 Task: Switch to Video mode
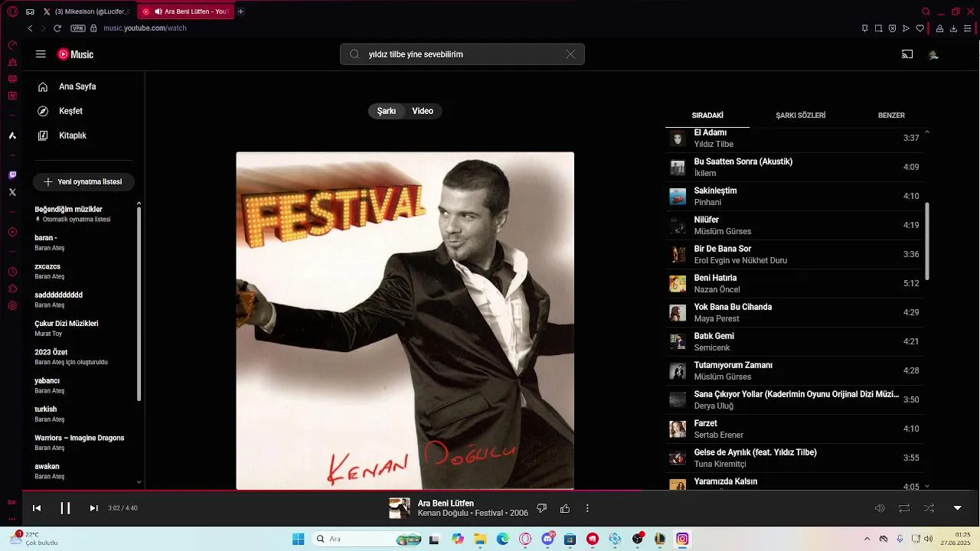(423, 111)
